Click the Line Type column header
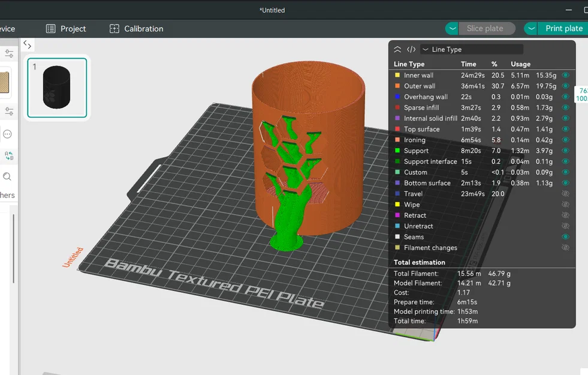Image resolution: width=588 pixels, height=375 pixels. [x=409, y=64]
